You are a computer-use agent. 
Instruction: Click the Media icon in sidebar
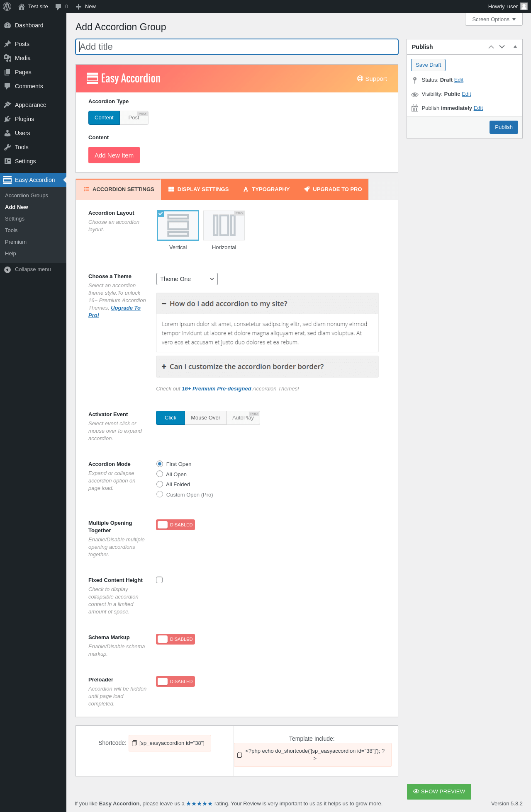pyautogui.click(x=7, y=58)
